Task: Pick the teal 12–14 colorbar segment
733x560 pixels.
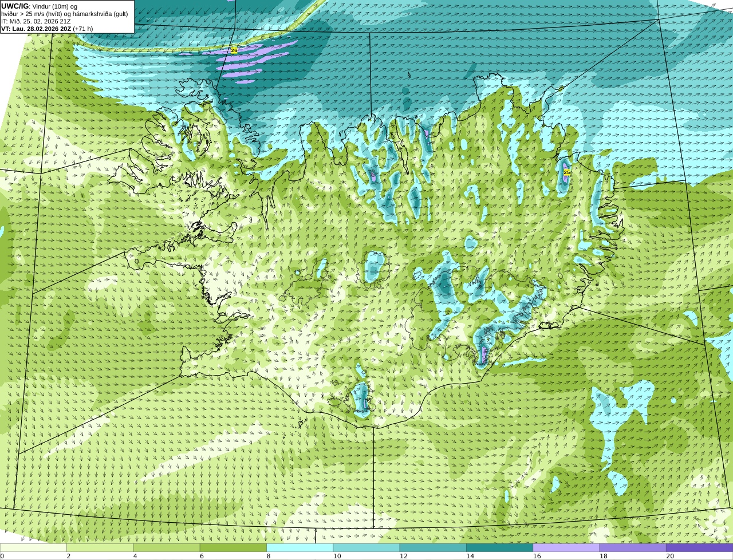Action: point(433,547)
